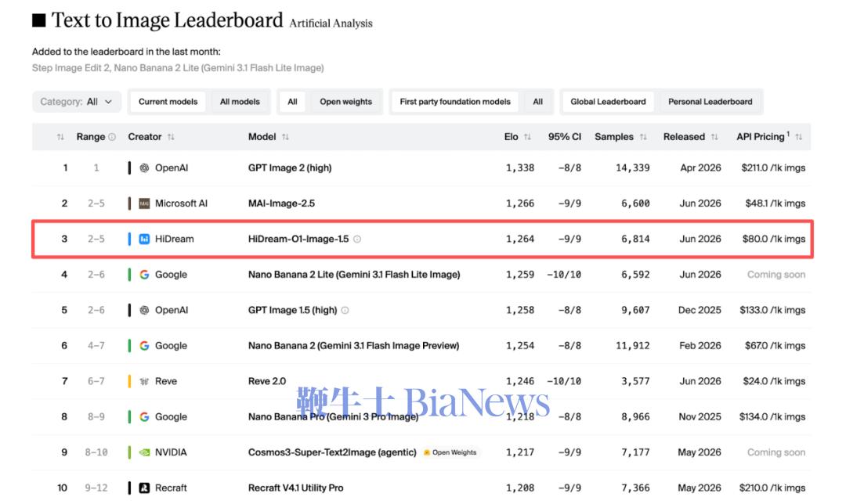Click the Microsoft AI logo icon

(144, 203)
